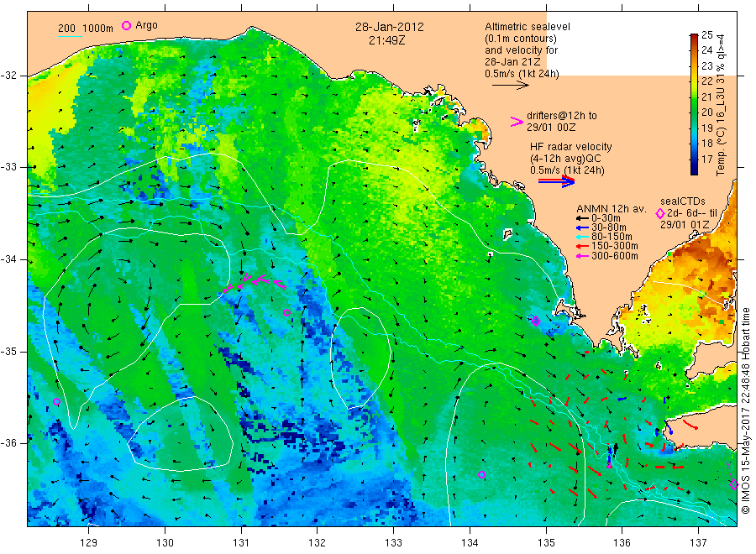Click the black 0-30m ANMN legend arrow
The height and width of the screenshot is (554, 756).
582,218
